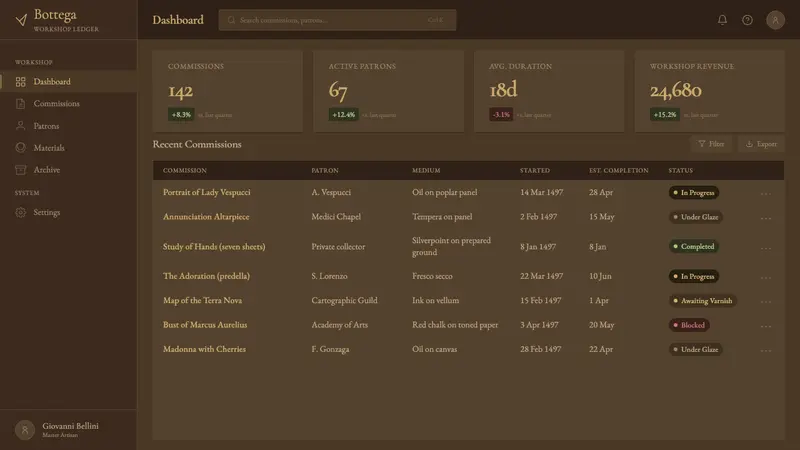Open the Archive section
Image resolution: width=800 pixels, height=450 pixels.
[x=68, y=169]
